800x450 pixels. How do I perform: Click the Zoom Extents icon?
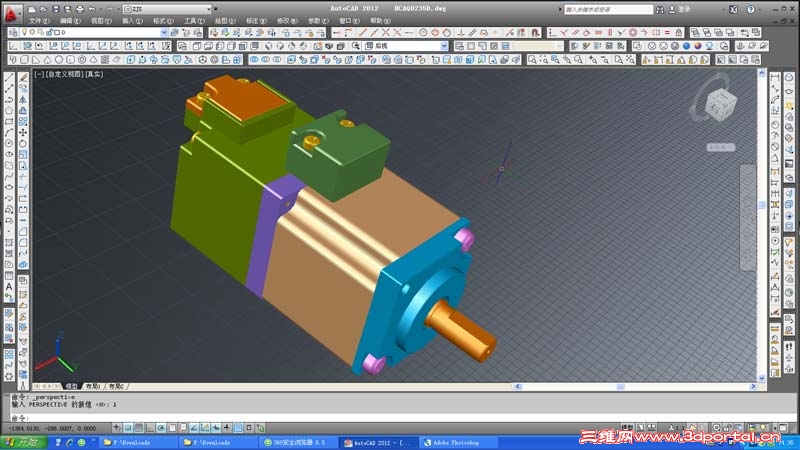tap(631, 60)
